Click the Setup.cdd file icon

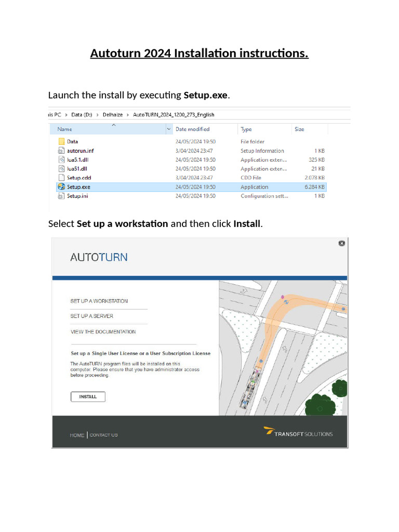(61, 178)
